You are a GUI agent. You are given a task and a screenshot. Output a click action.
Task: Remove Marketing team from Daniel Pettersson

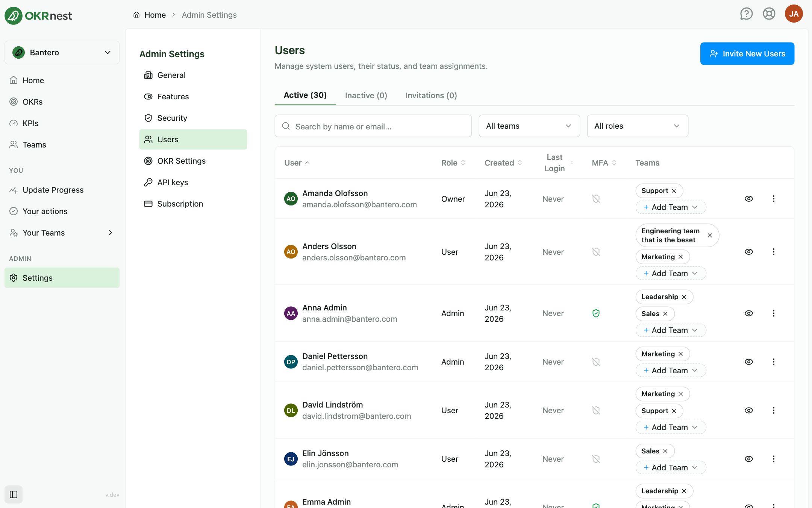point(680,354)
